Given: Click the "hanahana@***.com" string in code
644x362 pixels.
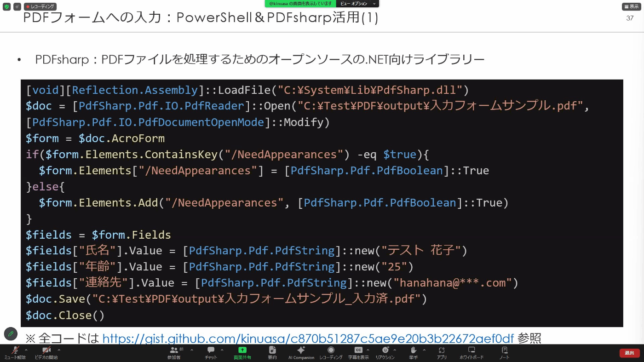Looking at the screenshot, I should [x=453, y=283].
